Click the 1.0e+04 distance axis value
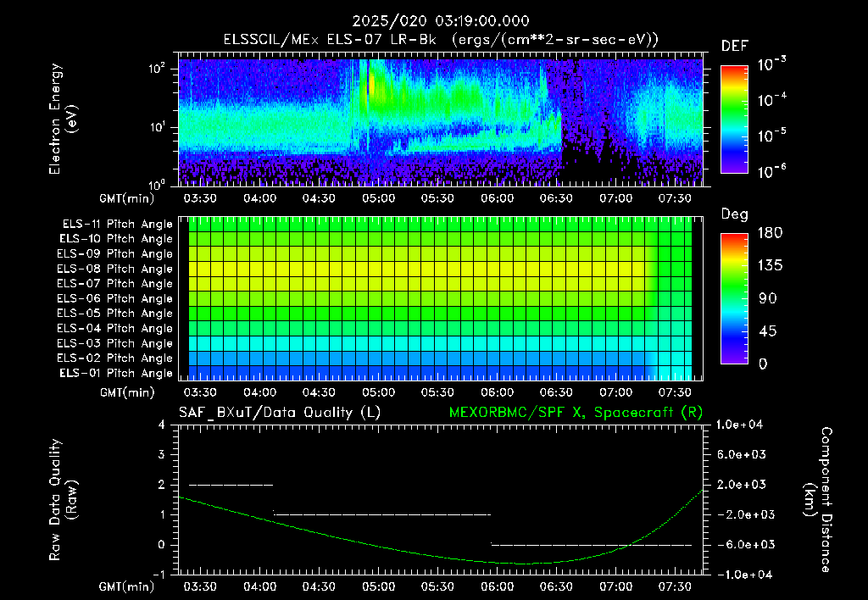Image resolution: width=868 pixels, height=600 pixels. click(739, 425)
